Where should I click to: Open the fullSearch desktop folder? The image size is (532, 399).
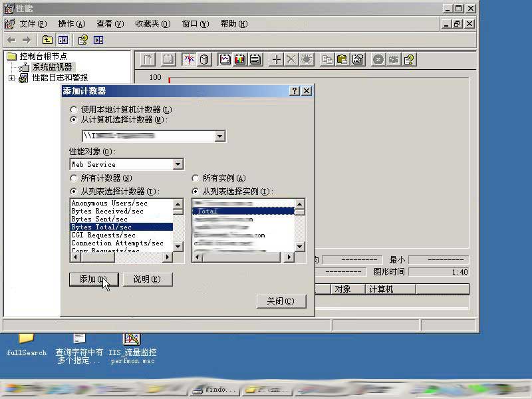pos(27,344)
